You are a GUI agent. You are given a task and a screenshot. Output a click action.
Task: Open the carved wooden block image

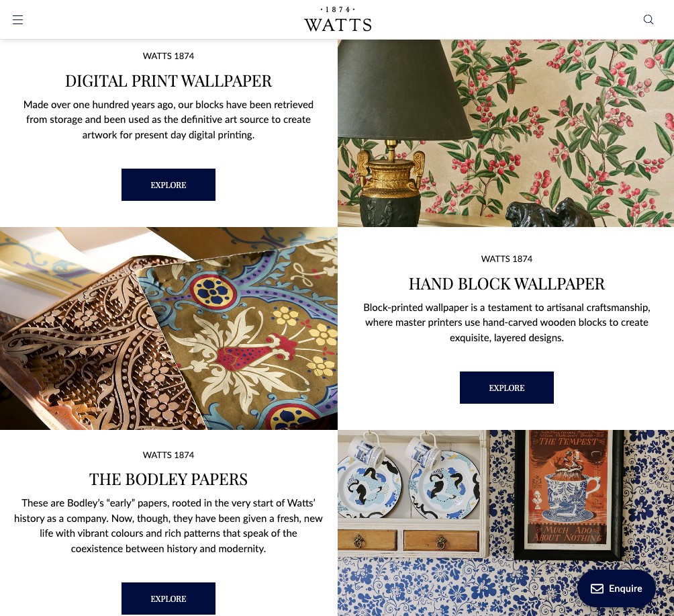coord(168,328)
